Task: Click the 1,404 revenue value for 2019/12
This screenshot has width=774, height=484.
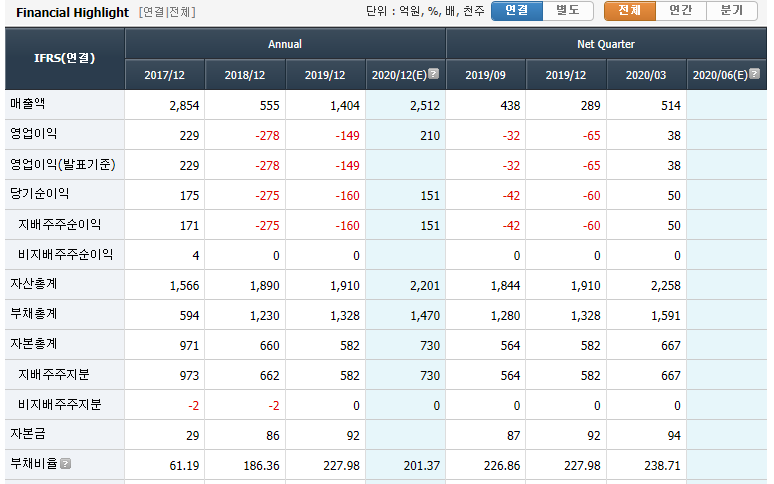Action: click(x=345, y=106)
